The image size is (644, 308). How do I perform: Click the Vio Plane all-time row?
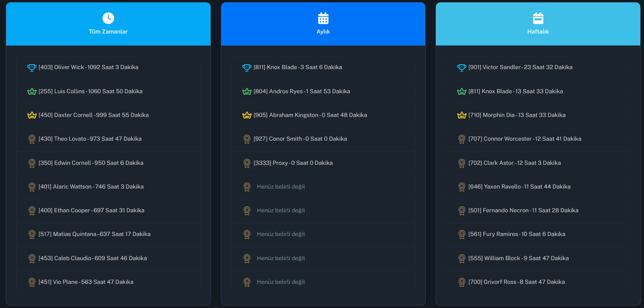pyautogui.click(x=86, y=282)
